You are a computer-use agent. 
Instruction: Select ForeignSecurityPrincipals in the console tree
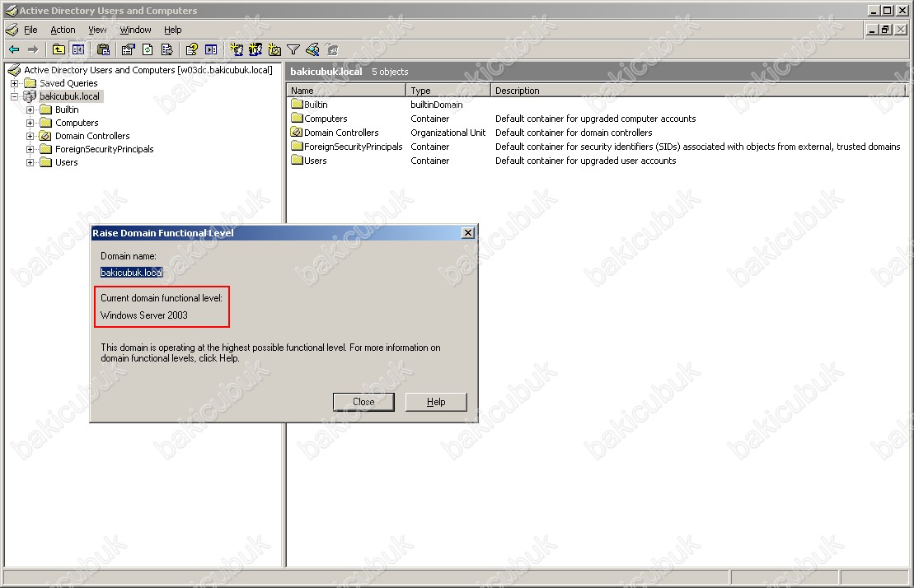coord(105,149)
